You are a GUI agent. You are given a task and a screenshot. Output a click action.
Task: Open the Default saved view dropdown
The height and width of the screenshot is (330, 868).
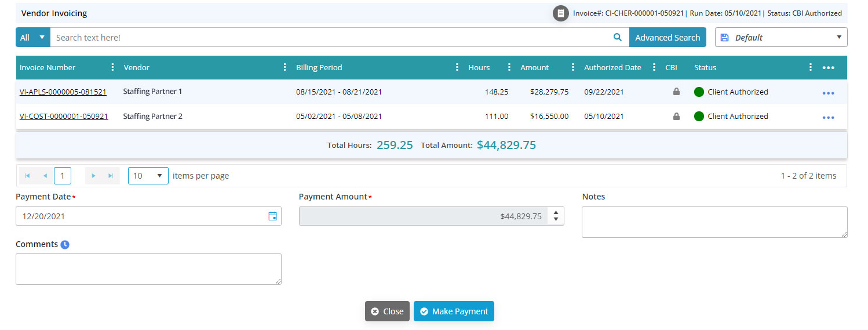pos(781,37)
